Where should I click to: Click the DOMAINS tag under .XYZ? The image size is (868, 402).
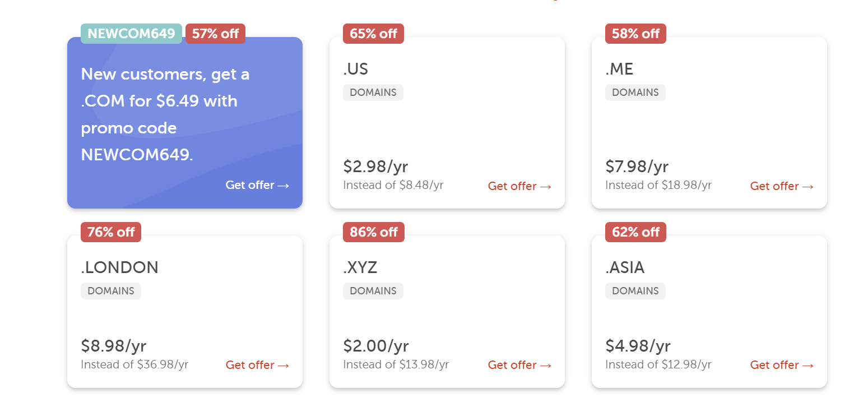[373, 291]
